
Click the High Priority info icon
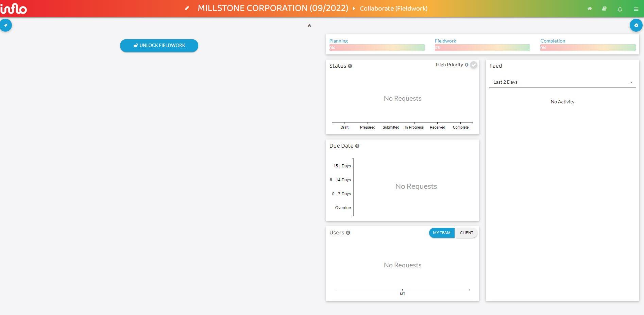coord(467,65)
